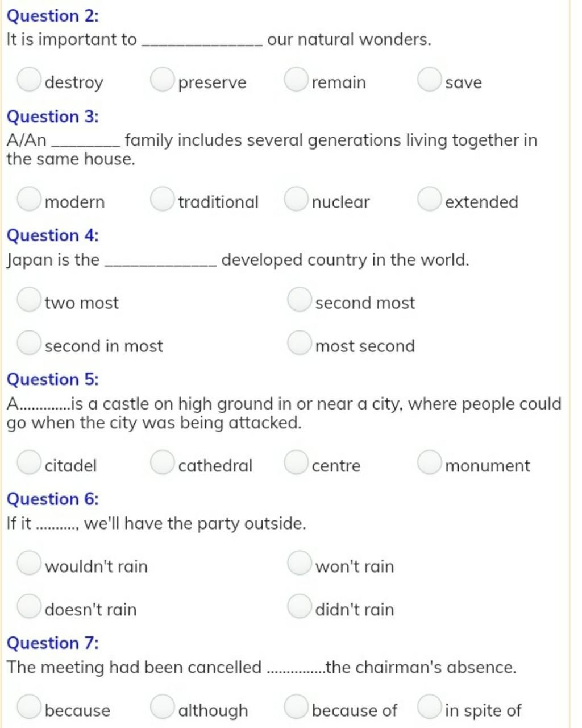
Task: Select "modern" for Question 3
Action: pyautogui.click(x=28, y=199)
